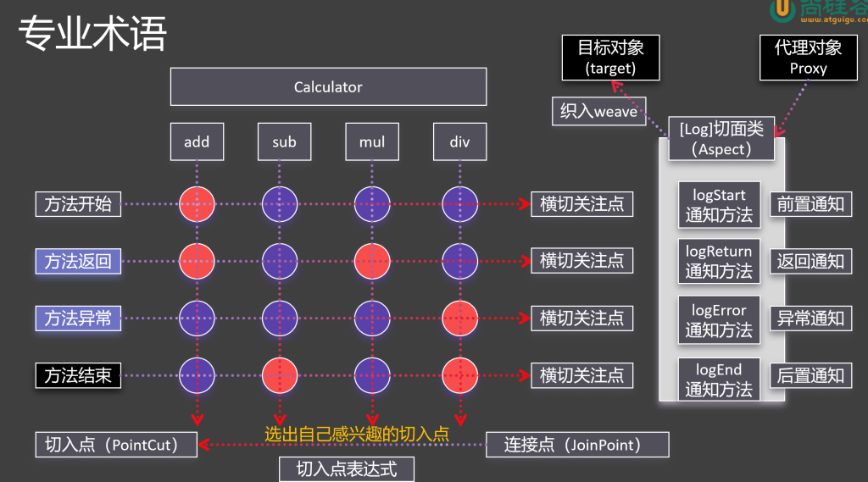Click the 切入点 (PointCut) box

(116, 445)
